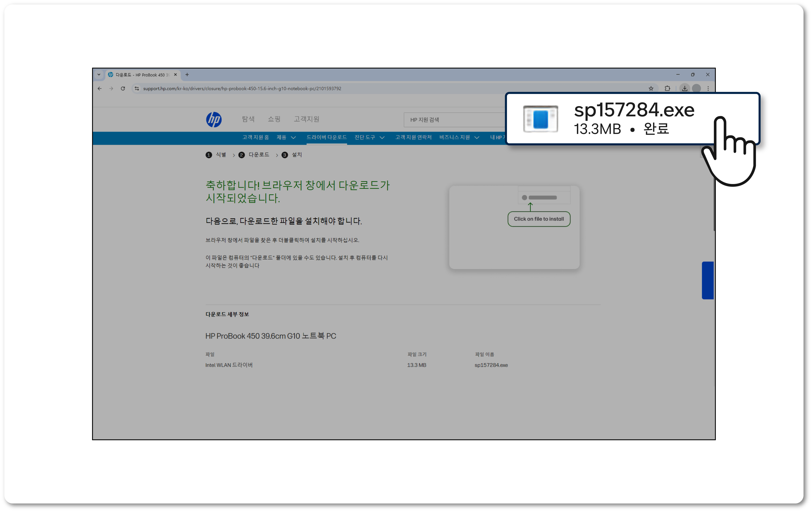Viewport: 812px width, 512px height.
Task: Reload the page with refresh icon
Action: 123,88
